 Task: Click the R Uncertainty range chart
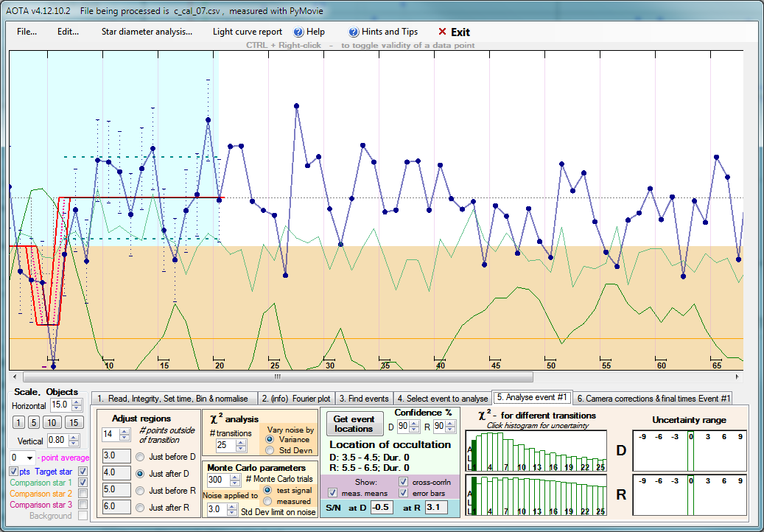[690, 495]
